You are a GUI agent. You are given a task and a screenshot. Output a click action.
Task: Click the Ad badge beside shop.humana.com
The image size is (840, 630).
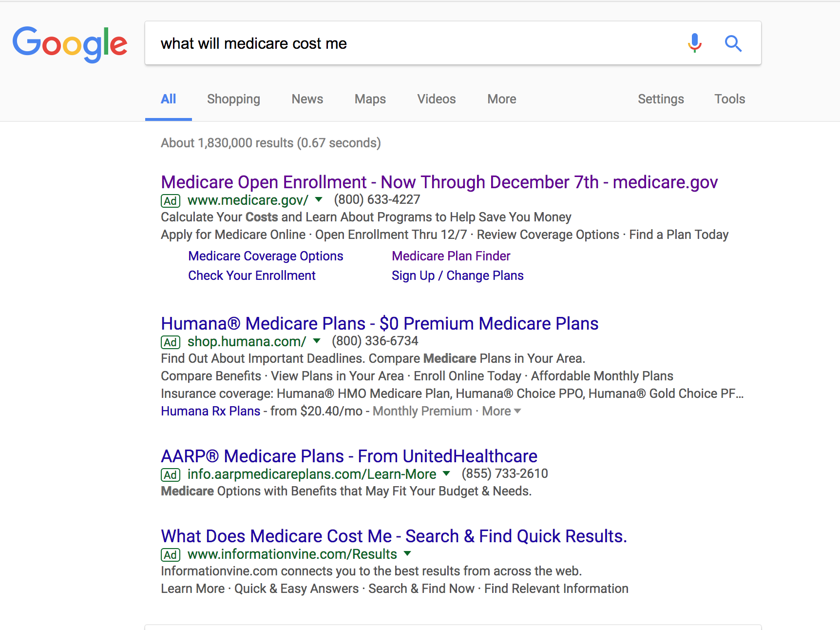(171, 342)
